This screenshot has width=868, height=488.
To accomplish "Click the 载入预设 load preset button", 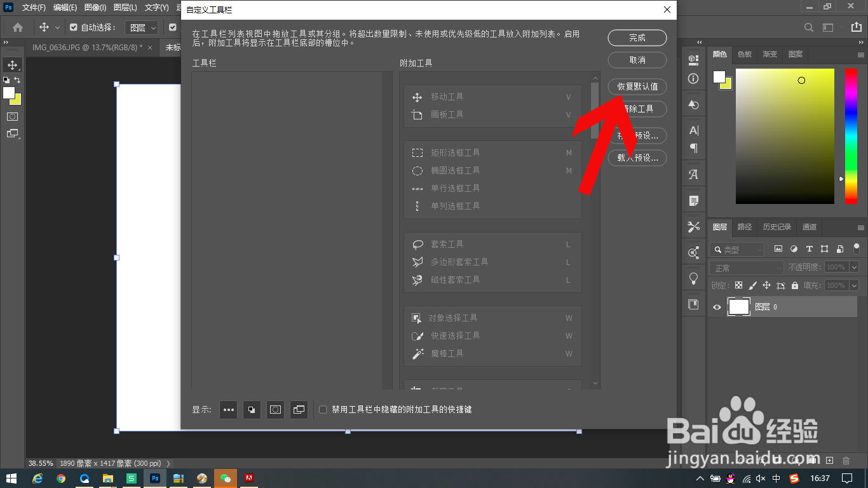I will point(637,158).
